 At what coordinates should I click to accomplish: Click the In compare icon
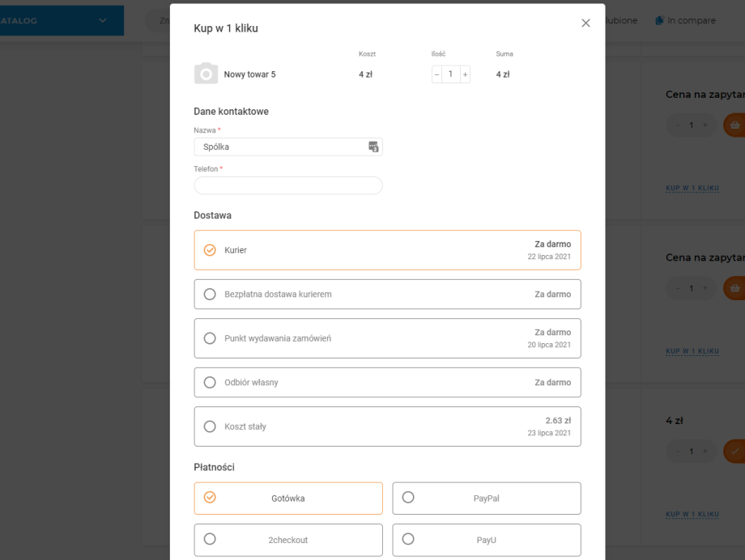(659, 20)
